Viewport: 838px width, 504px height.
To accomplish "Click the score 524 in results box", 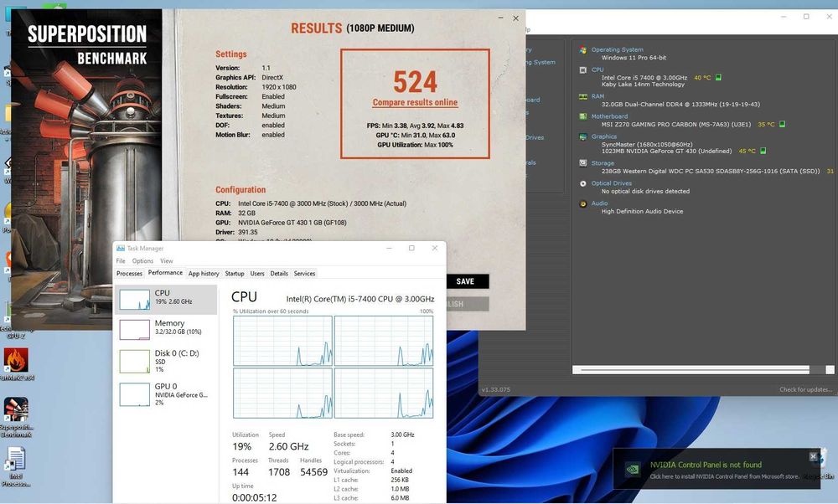I will click(416, 82).
